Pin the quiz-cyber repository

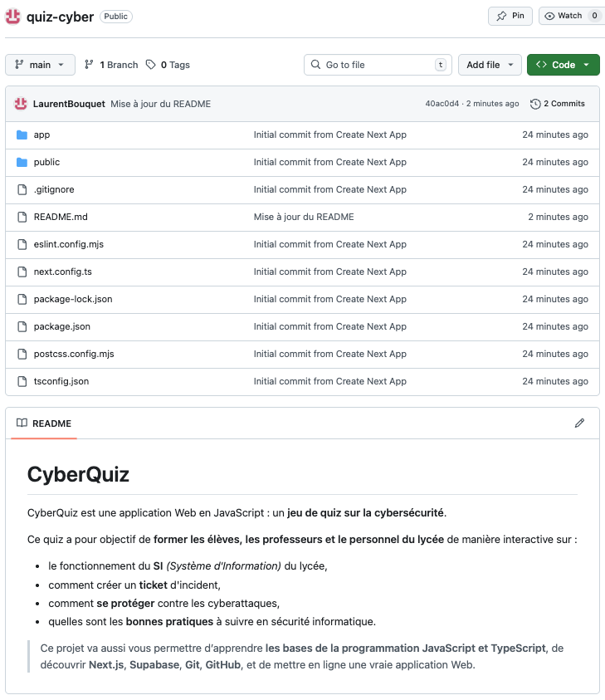click(510, 16)
